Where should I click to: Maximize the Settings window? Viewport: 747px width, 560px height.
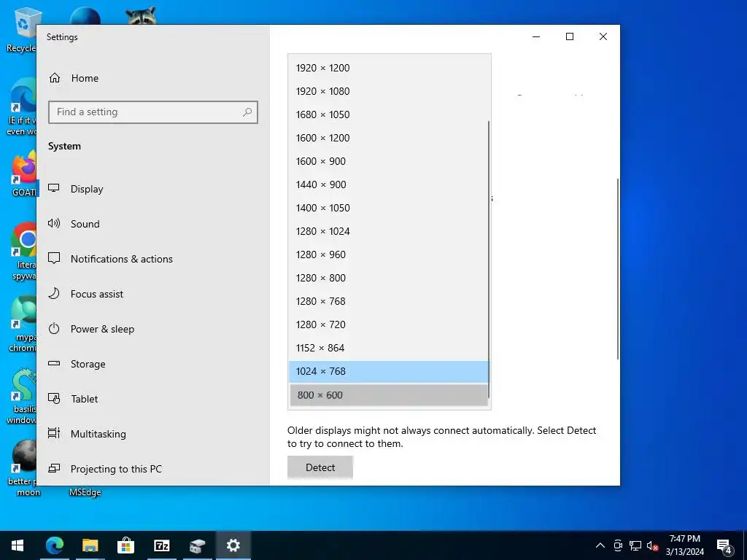(x=569, y=36)
